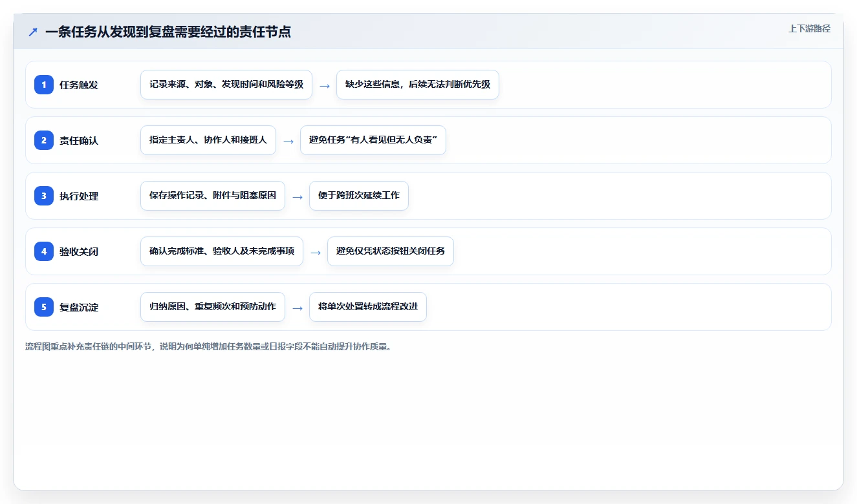Click the 上下游路径 label in the header
The image size is (857, 504).
809,28
